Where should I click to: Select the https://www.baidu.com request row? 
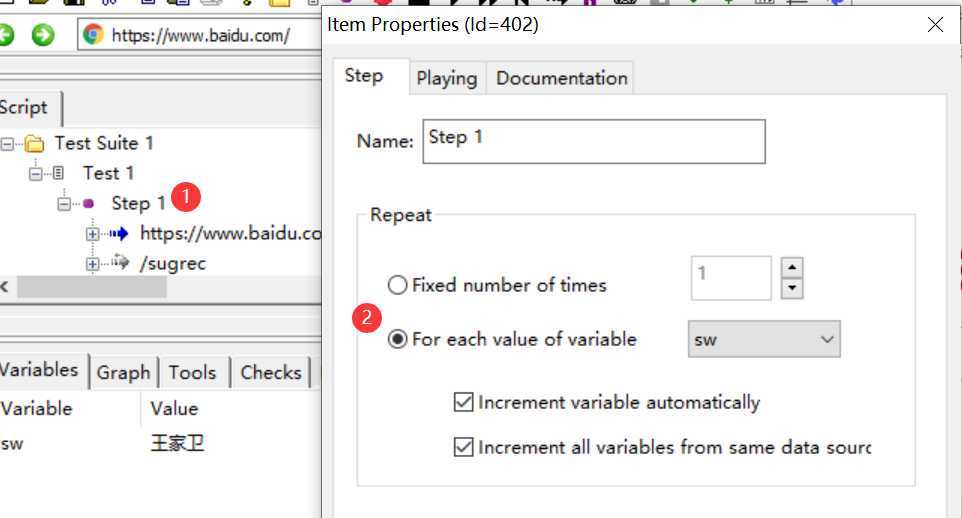(x=230, y=233)
